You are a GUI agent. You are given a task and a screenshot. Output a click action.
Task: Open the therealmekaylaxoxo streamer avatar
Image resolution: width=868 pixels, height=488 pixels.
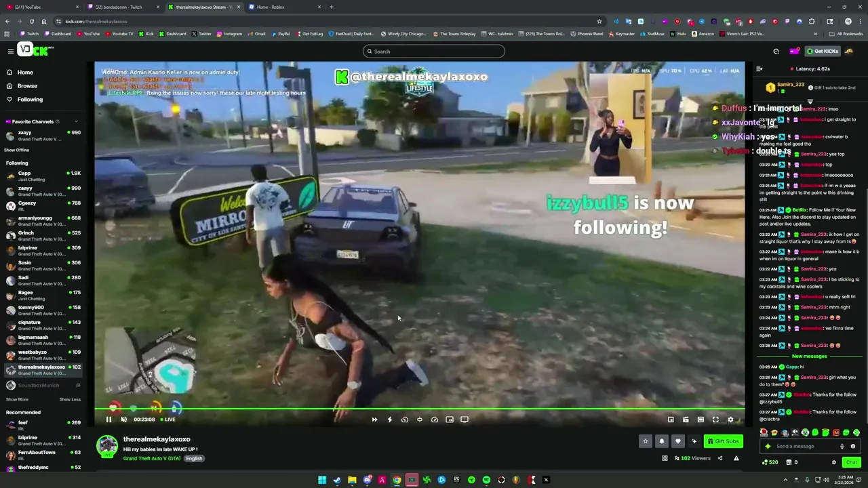(x=106, y=446)
